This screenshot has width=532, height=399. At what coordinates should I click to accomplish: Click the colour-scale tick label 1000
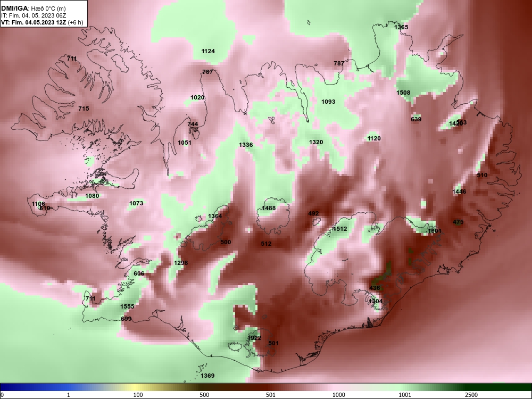coord(338,395)
